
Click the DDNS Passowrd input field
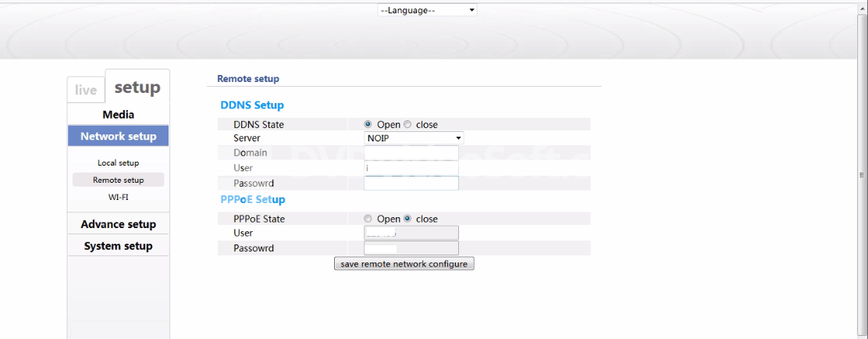click(411, 184)
